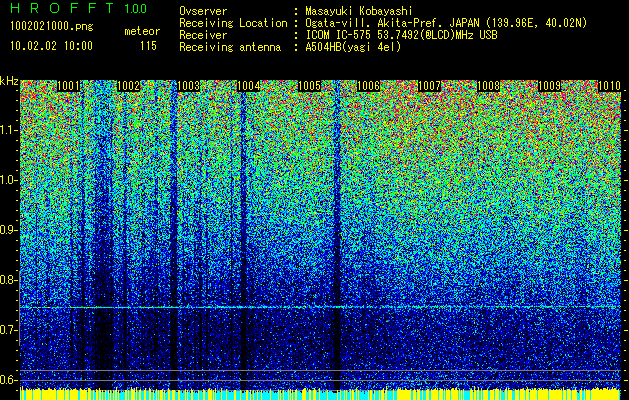
Task: Click the 0.8 frequency axis label
Action: click(x=8, y=280)
